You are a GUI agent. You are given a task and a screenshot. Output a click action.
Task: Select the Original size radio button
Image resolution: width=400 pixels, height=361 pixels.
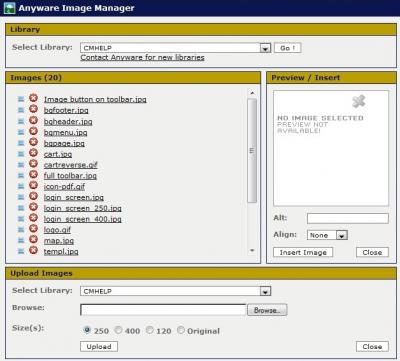click(x=181, y=330)
